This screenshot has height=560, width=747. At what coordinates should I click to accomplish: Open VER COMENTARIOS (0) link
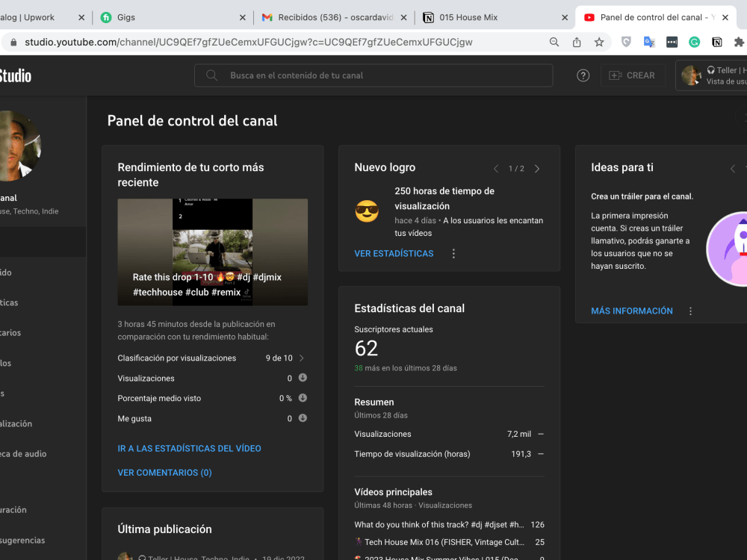(164, 473)
